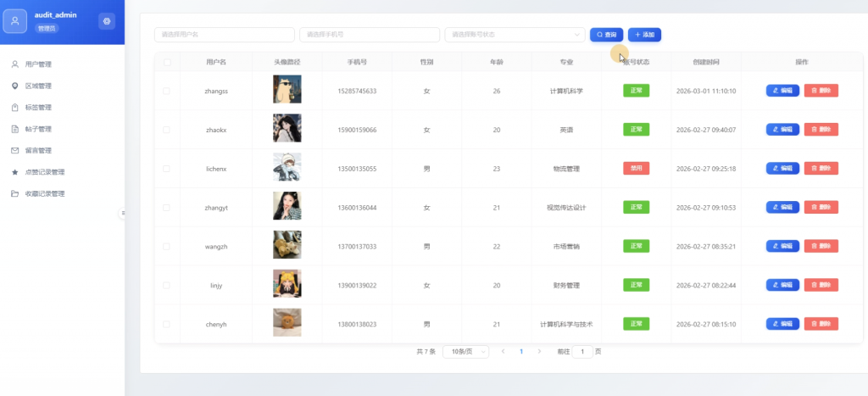Check the row checkbox for zhaokx

(x=167, y=130)
